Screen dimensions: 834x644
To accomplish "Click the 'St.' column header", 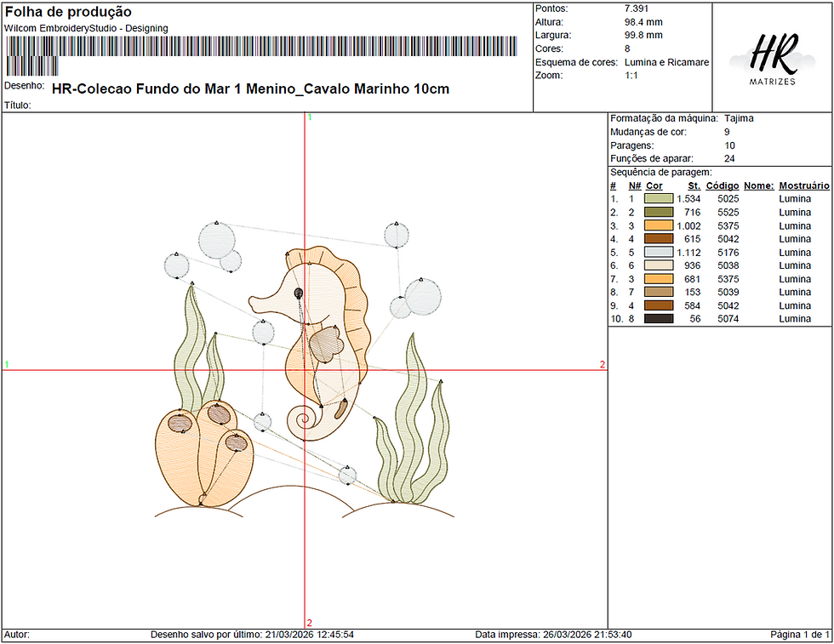I will pos(694,185).
